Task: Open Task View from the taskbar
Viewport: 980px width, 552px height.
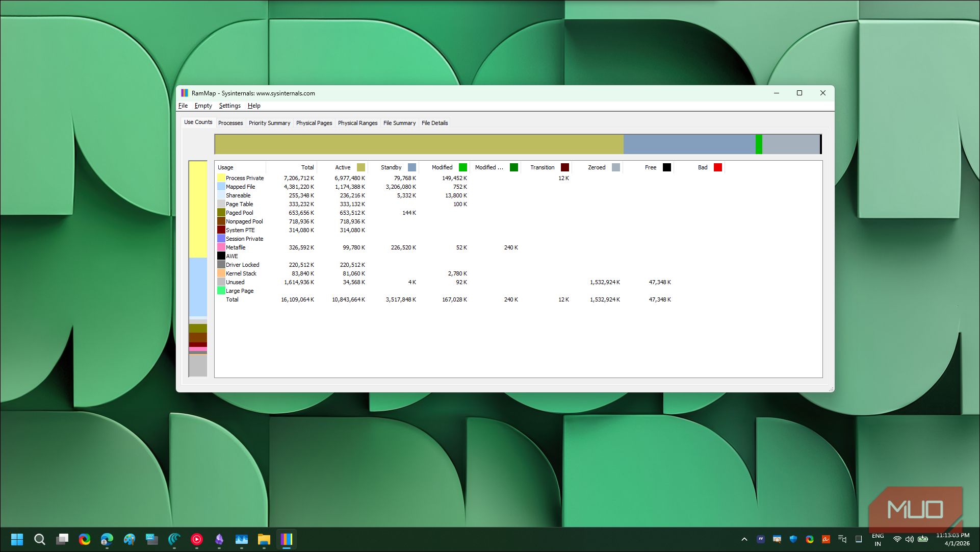Action: click(x=62, y=539)
